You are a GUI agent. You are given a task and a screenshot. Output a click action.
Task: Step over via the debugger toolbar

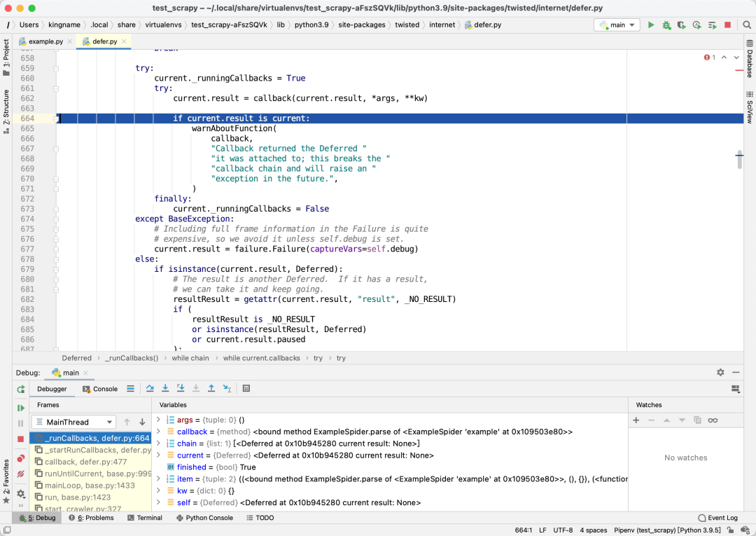tap(150, 388)
